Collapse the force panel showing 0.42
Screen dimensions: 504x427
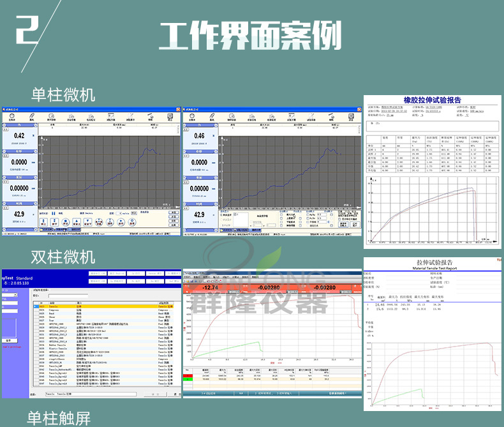point(36,125)
